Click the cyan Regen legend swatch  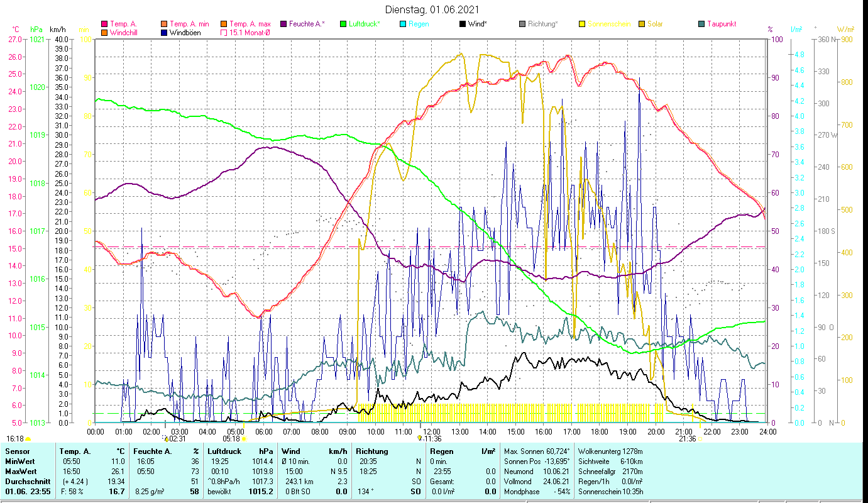pos(403,24)
